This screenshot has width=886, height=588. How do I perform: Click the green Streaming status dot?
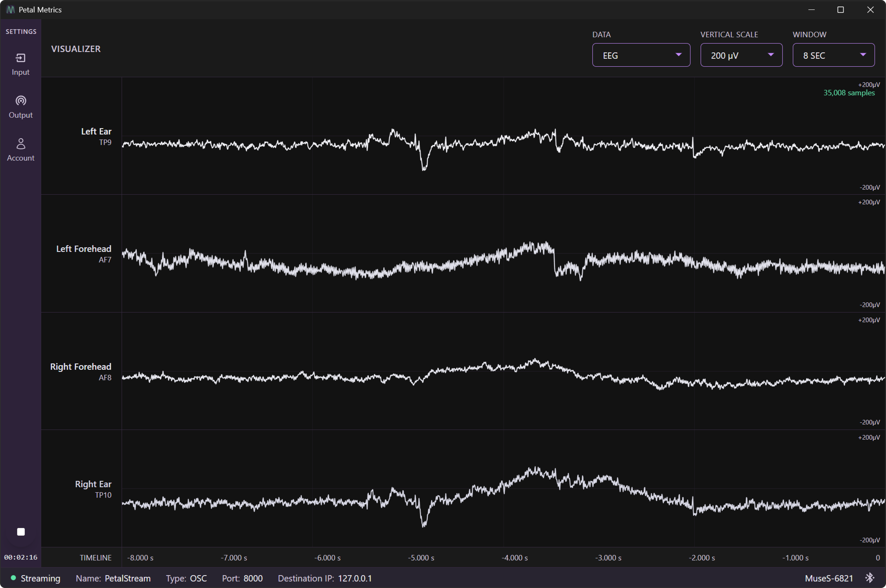(13, 578)
